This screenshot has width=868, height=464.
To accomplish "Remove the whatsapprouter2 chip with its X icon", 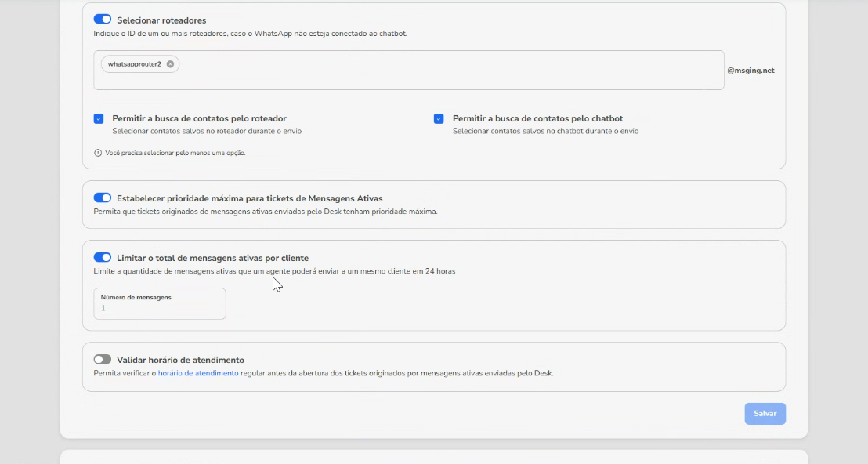I will click(170, 64).
